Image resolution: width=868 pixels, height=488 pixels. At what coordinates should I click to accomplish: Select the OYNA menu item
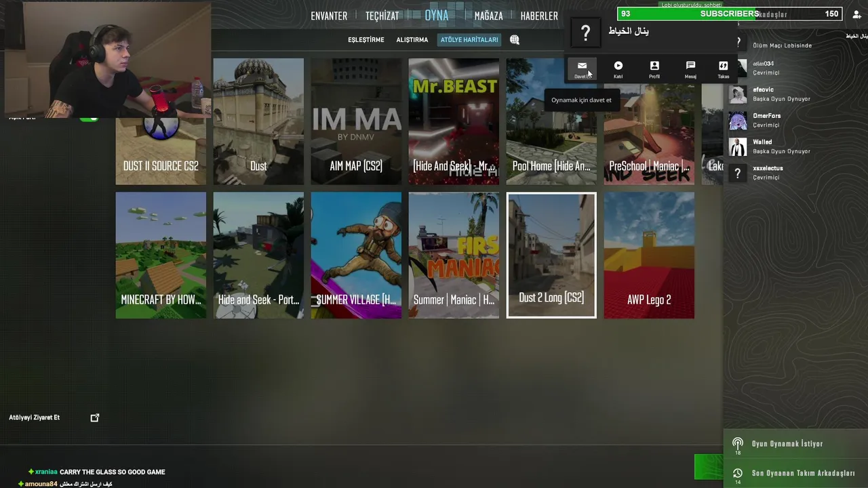[x=437, y=15]
